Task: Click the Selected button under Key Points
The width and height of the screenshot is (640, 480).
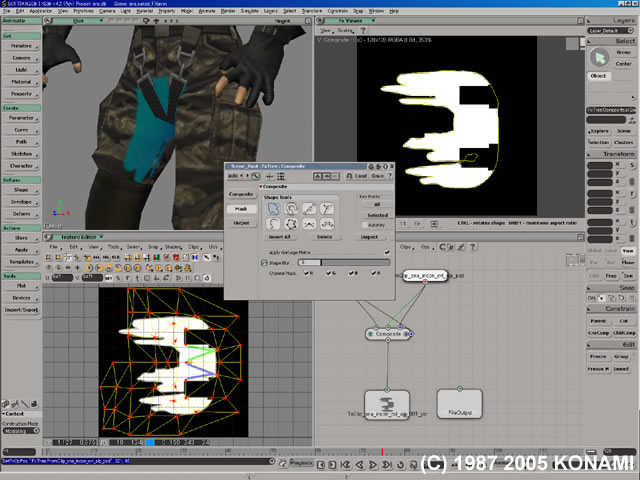Action: 378,215
